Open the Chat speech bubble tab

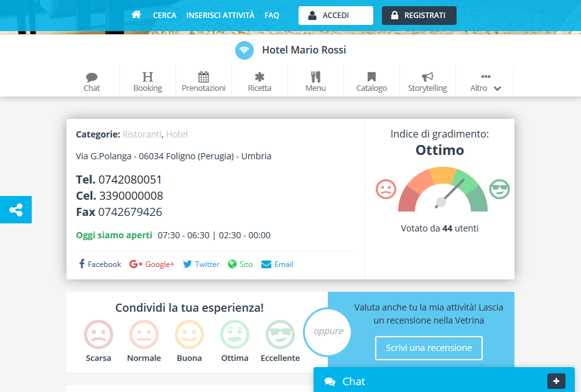click(91, 82)
